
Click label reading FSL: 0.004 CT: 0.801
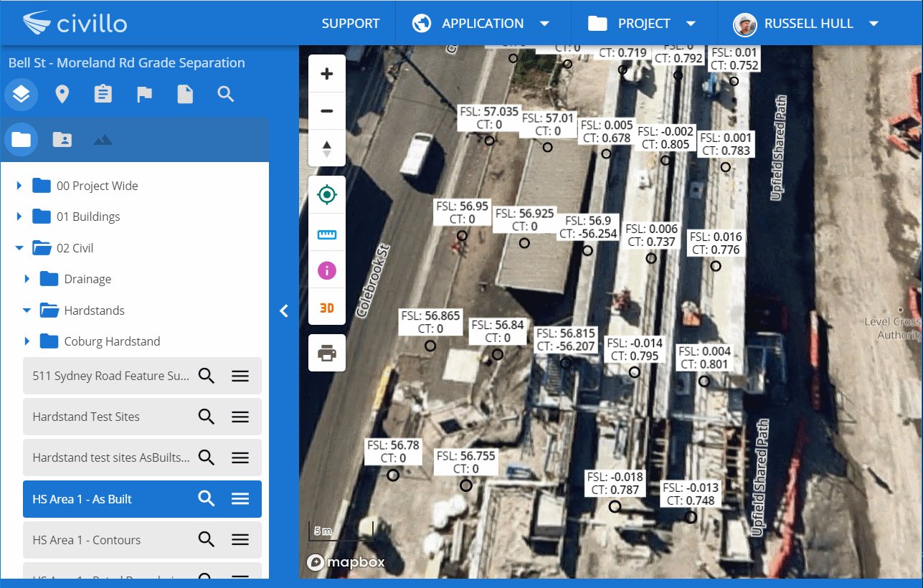704,358
